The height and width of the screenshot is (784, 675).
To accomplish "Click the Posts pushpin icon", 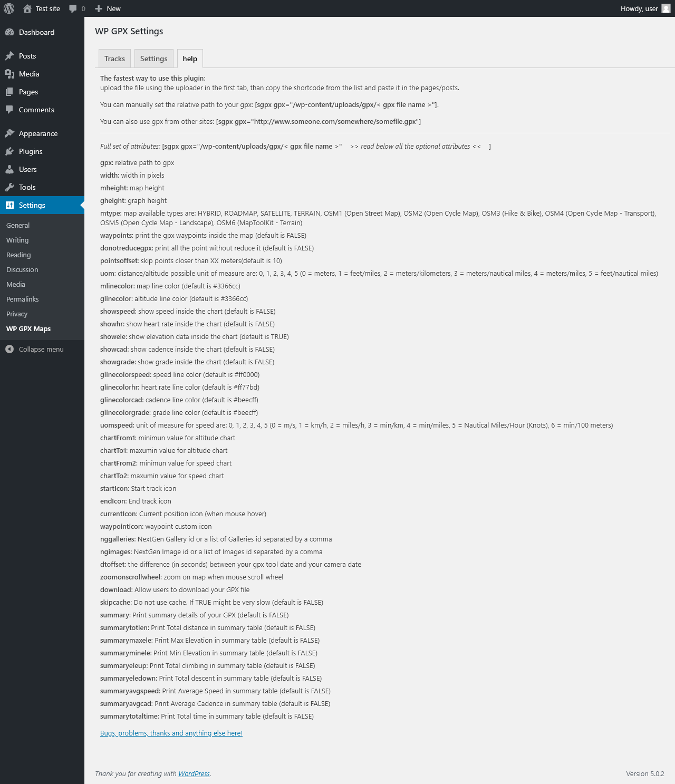I will point(9,56).
